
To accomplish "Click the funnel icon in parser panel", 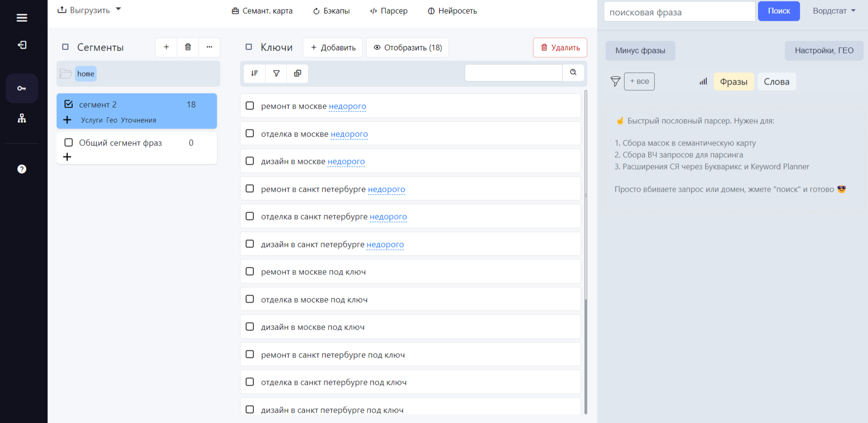I will click(615, 82).
